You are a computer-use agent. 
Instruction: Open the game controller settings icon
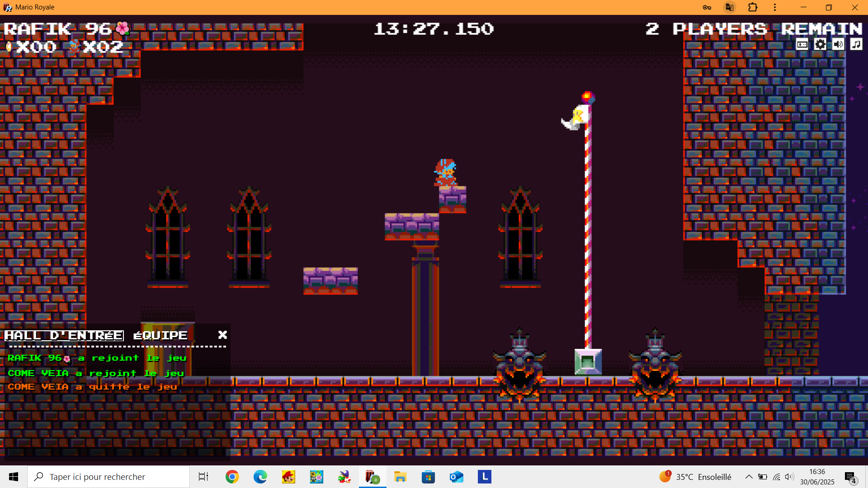click(802, 44)
